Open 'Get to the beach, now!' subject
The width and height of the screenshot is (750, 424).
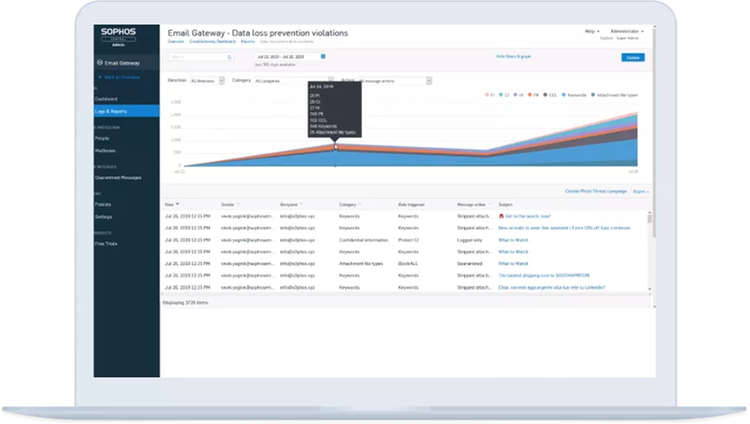(528, 216)
